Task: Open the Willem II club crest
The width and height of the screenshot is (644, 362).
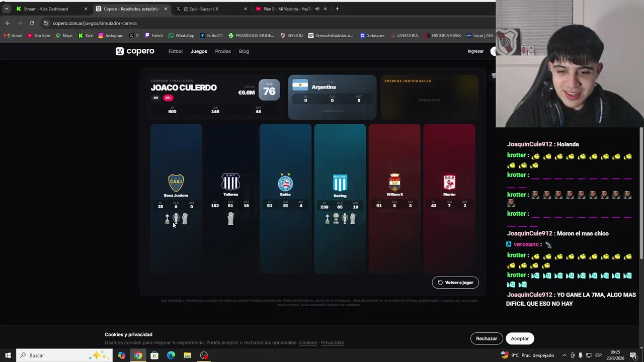Action: point(394,182)
